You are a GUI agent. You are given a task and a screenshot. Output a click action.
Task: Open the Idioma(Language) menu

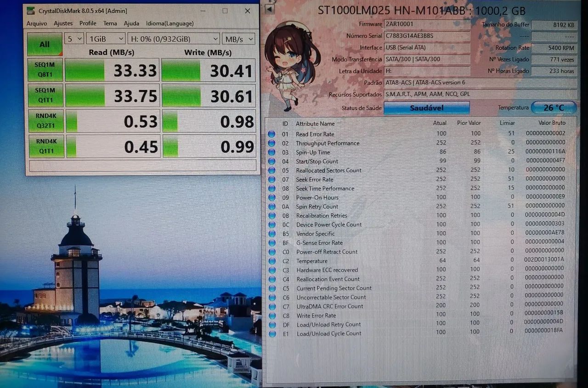coord(170,23)
